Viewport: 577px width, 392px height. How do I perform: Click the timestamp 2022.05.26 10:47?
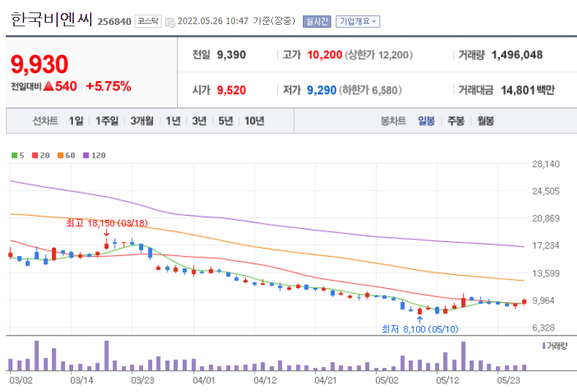(x=213, y=21)
